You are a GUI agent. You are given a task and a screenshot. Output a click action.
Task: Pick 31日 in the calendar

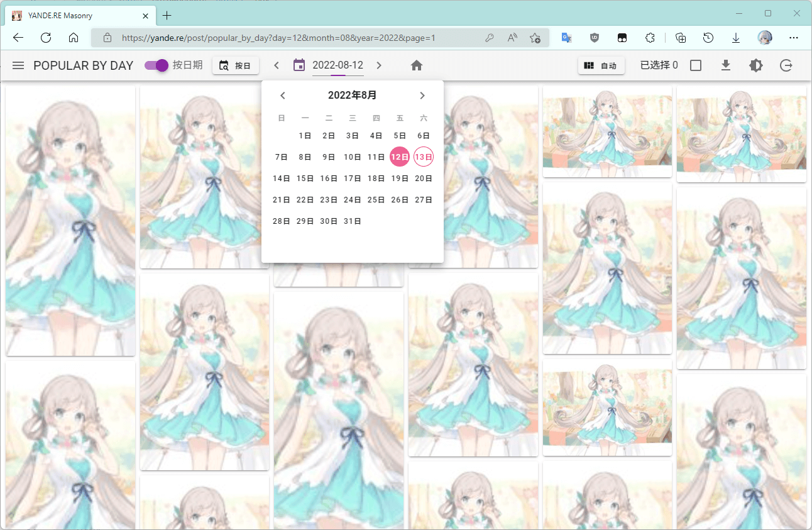point(353,221)
